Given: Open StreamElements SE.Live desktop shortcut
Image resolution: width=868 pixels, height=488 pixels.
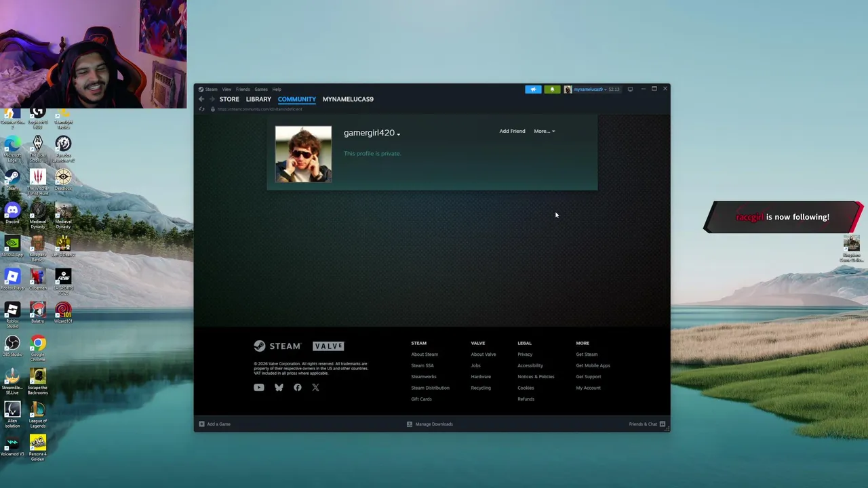Looking at the screenshot, I should point(12,382).
